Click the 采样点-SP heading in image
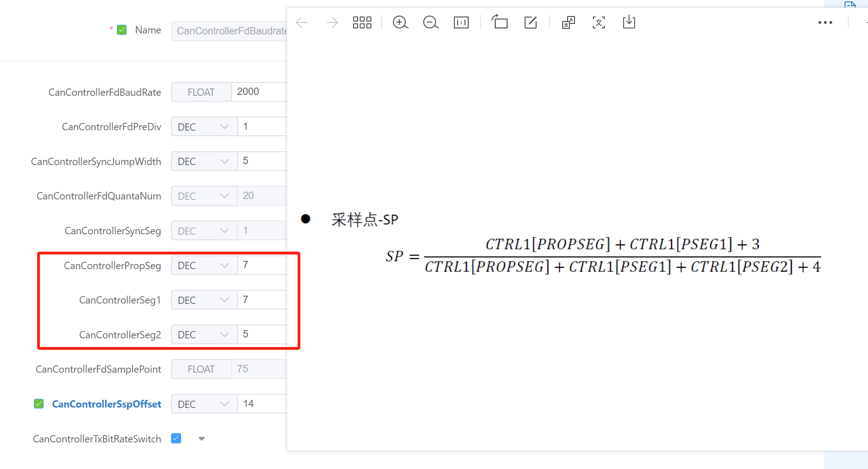This screenshot has width=868, height=469. (365, 220)
